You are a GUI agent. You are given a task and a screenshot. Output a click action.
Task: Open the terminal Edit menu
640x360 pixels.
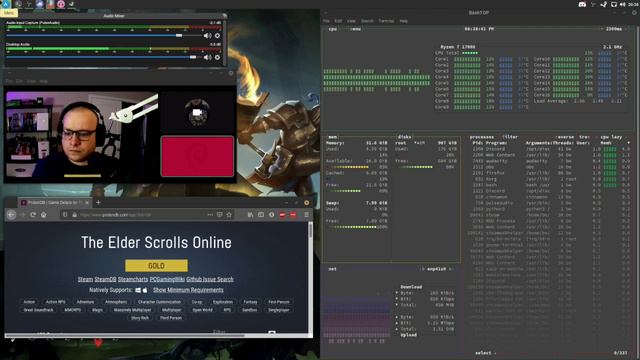coord(338,21)
